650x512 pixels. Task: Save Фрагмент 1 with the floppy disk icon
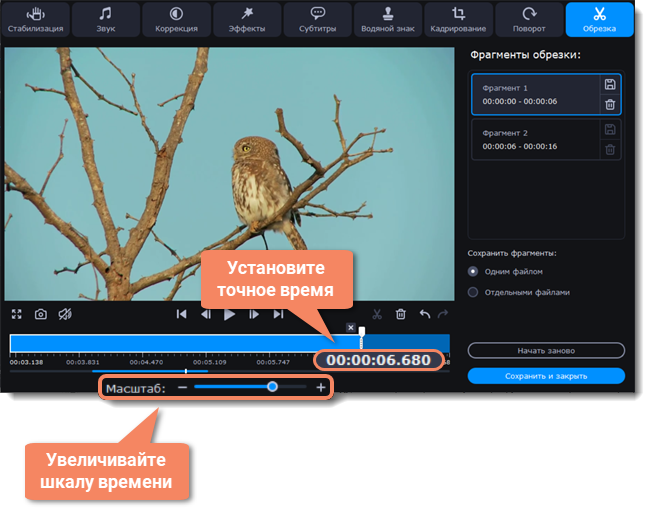point(610,85)
